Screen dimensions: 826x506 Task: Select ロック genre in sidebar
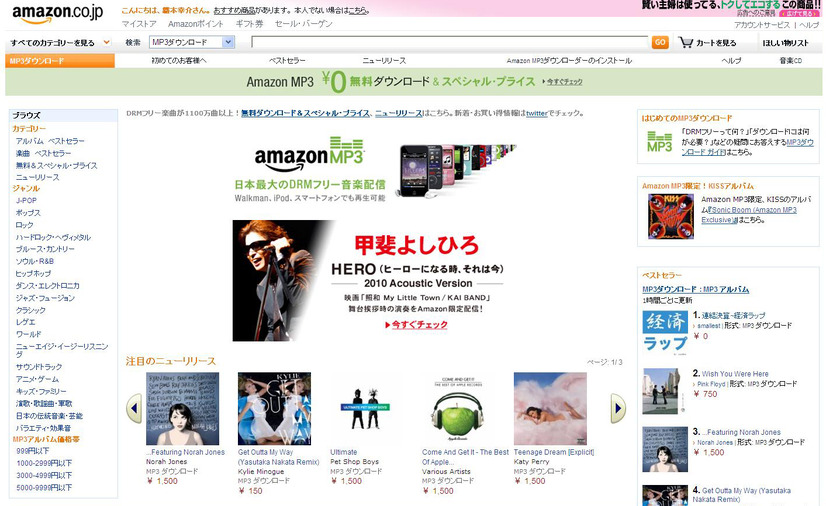pos(24,225)
